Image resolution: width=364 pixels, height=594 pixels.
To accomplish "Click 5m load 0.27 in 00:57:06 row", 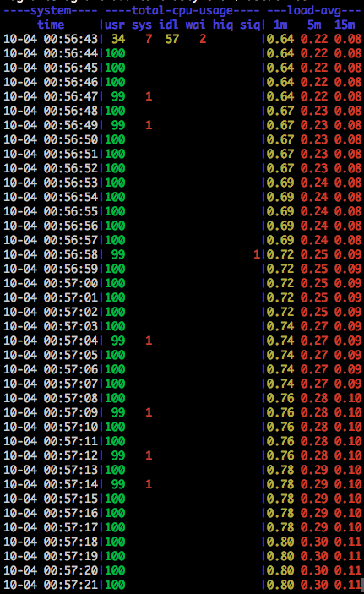I will point(314,369).
